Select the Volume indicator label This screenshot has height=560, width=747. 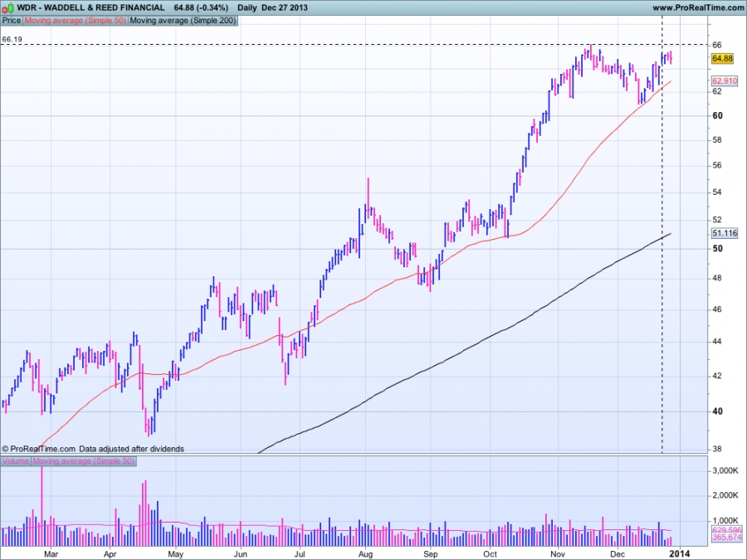16,461
